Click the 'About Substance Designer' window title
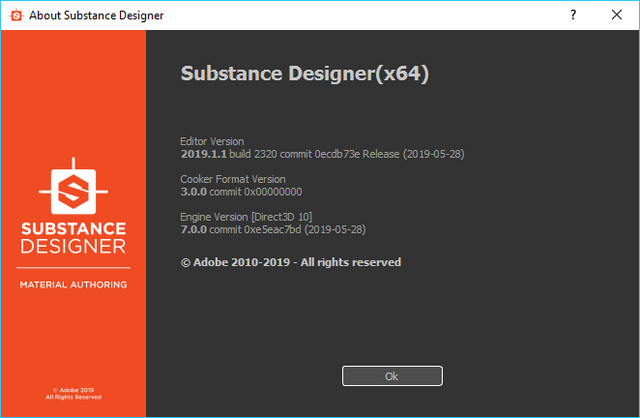This screenshot has width=640, height=418. click(x=96, y=16)
